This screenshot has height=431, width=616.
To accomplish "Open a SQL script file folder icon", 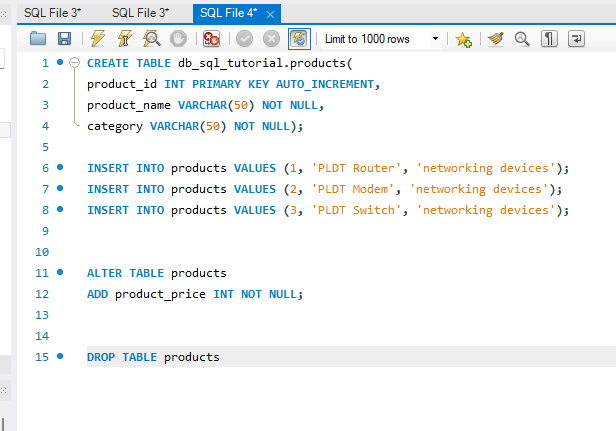I will (x=38, y=39).
